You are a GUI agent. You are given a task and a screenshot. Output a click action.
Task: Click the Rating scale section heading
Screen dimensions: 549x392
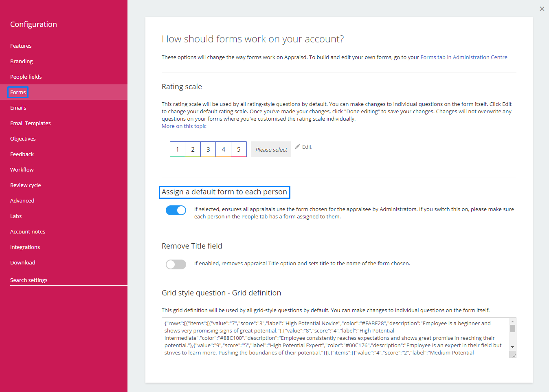[182, 86]
